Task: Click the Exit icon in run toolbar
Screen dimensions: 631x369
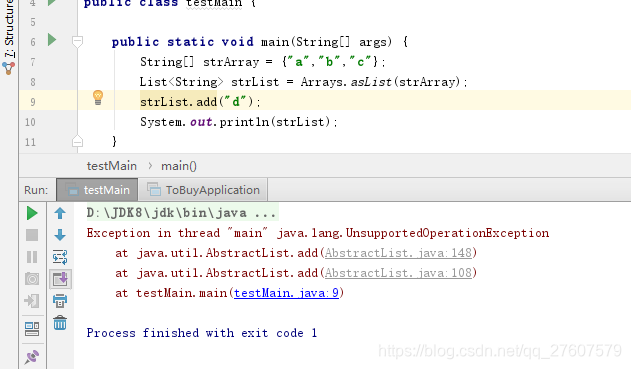Action: 32,301
